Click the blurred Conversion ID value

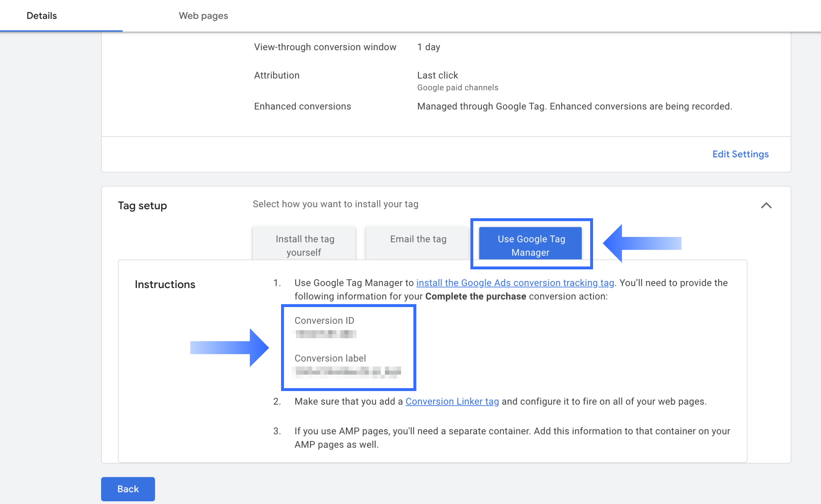(x=326, y=334)
